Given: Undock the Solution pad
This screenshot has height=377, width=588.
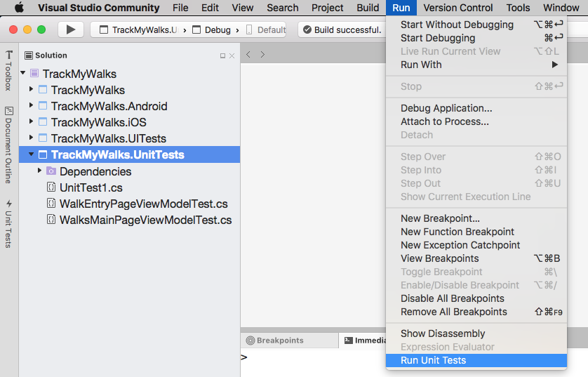Looking at the screenshot, I should tap(222, 56).
